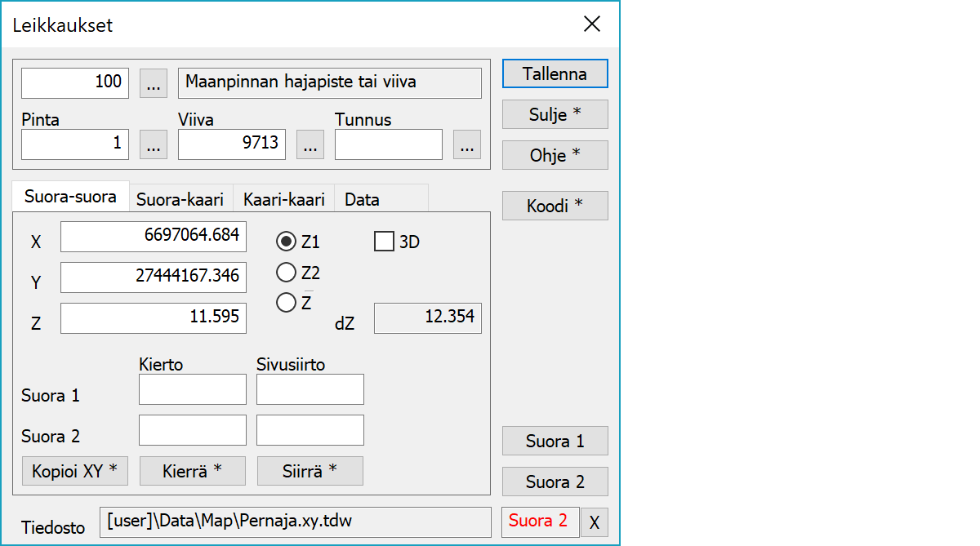
Task: Click the X button beside red Suora 2
Action: coord(594,523)
